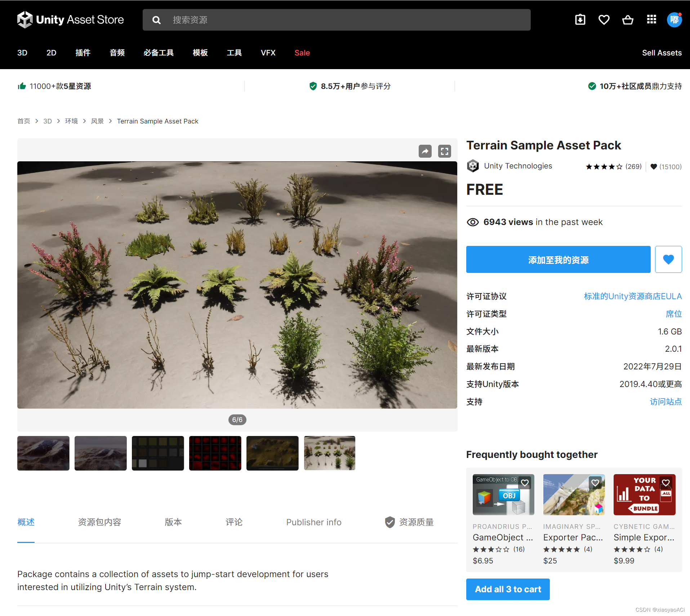The width and height of the screenshot is (690, 616).
Task: Switch to the Publisher info tab
Action: click(314, 522)
